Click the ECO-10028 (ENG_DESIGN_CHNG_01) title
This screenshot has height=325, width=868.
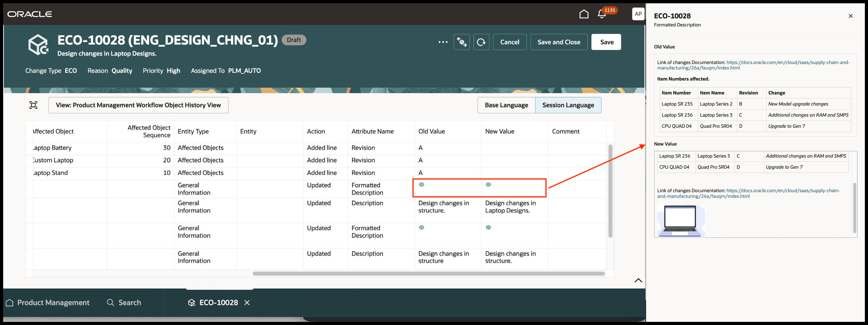[167, 40]
